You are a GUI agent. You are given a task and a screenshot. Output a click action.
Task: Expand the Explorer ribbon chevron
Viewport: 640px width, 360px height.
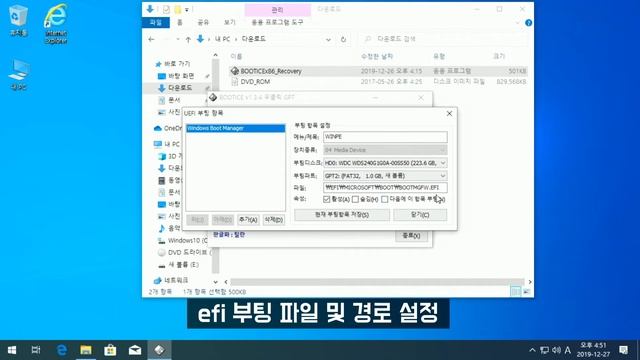point(518,23)
